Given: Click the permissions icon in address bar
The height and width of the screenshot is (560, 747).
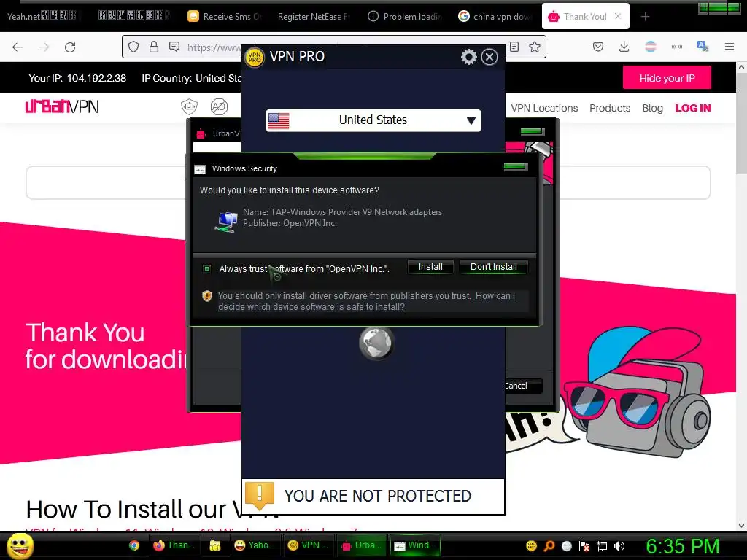Looking at the screenshot, I should [174, 47].
